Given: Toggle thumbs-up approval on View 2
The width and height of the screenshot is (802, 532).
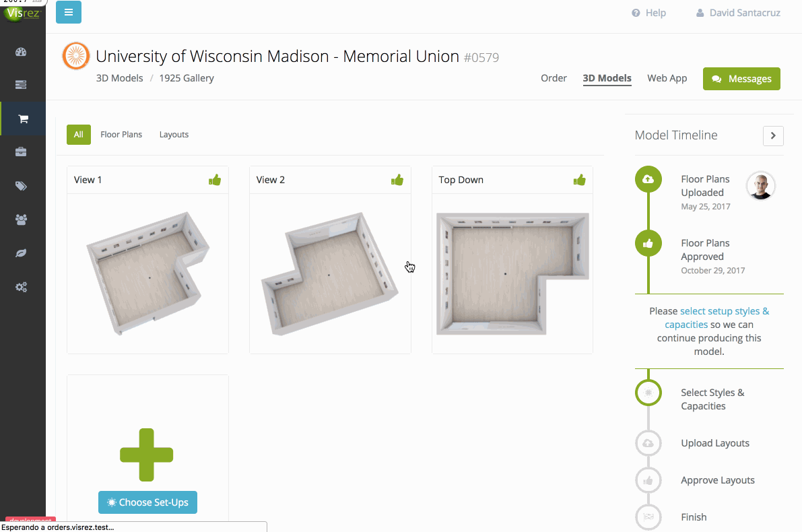Looking at the screenshot, I should click(397, 180).
